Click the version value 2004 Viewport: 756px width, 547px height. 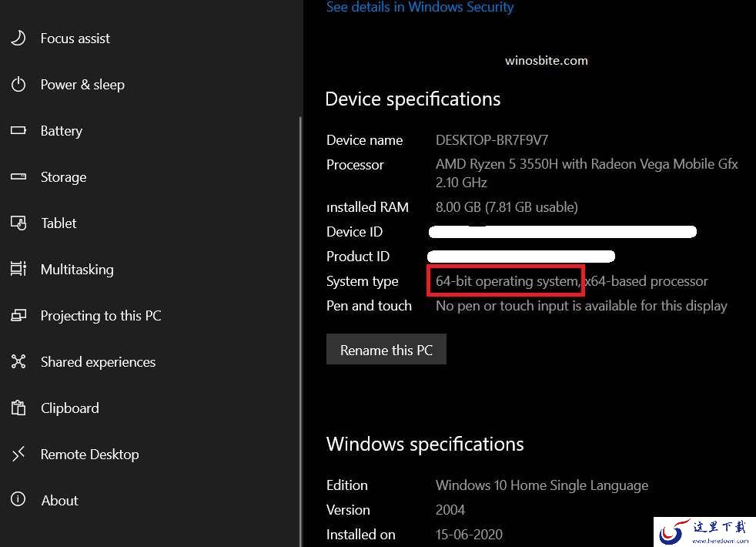(x=450, y=510)
